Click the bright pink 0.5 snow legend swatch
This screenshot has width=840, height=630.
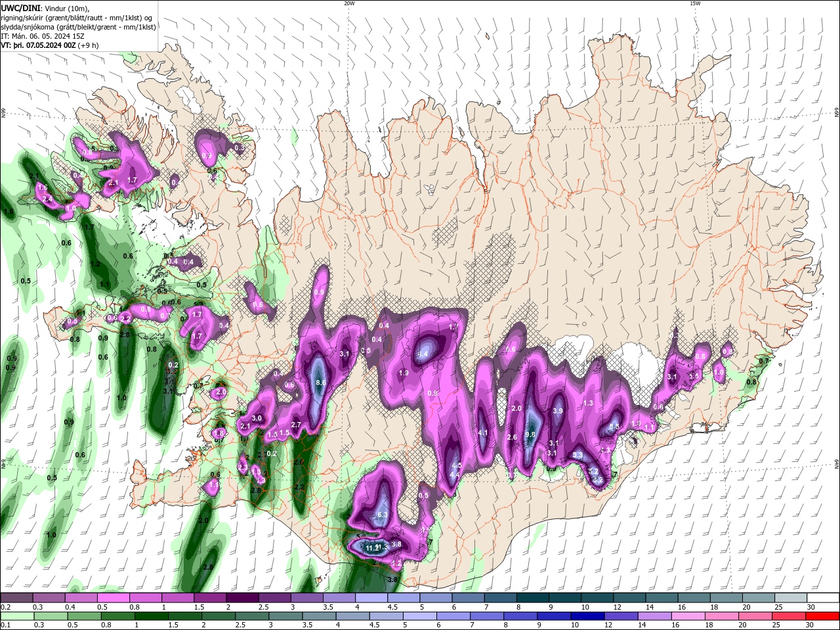[x=113, y=598]
